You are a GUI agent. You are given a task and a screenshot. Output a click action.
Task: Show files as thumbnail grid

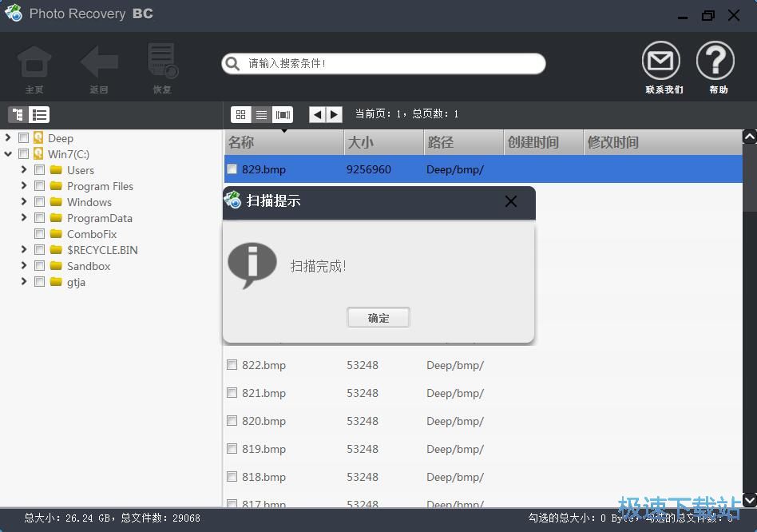tap(240, 114)
